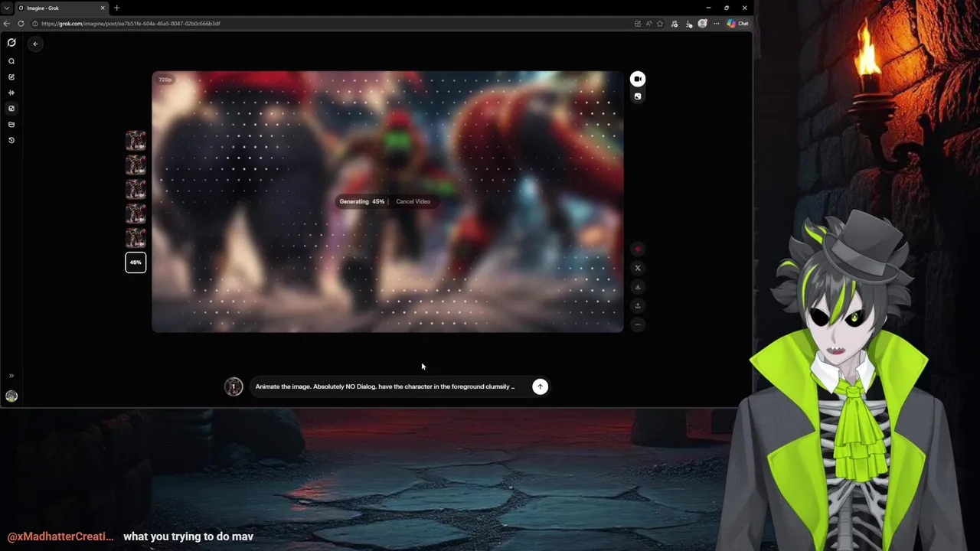Viewport: 980px width, 551px height.
Task: Select the third video thumbnail in the strip
Action: 136,189
